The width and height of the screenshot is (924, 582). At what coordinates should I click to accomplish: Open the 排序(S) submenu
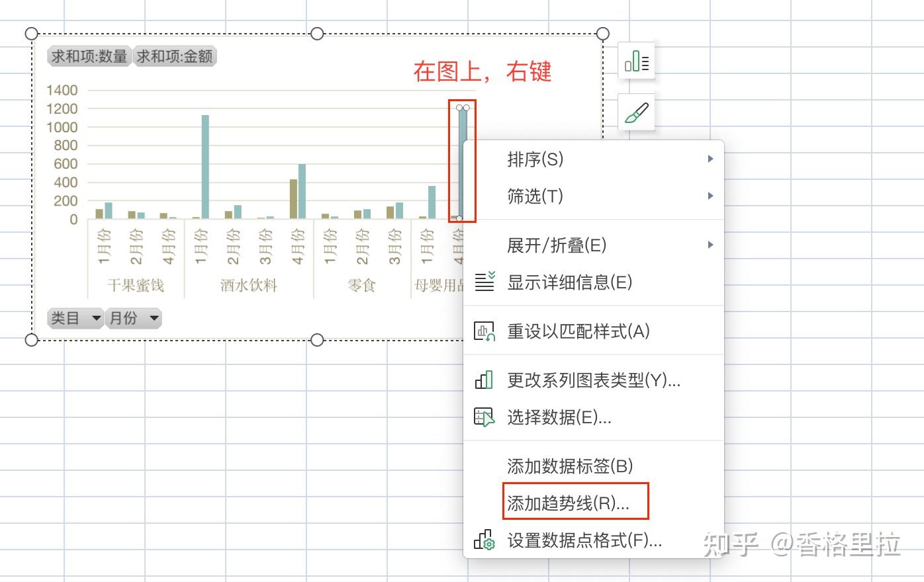pyautogui.click(x=594, y=159)
